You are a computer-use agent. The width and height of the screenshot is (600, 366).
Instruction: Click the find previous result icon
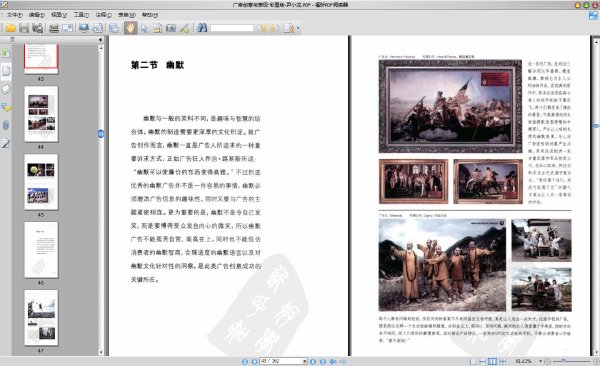261,28
